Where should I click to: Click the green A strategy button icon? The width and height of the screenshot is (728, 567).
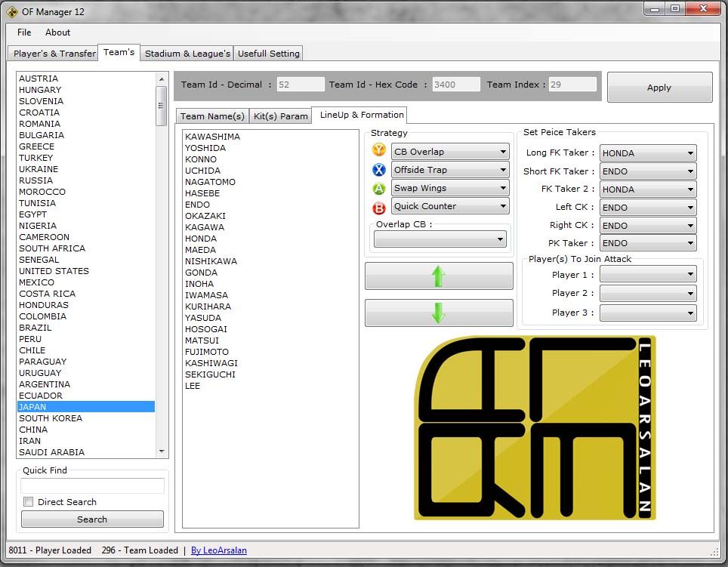point(379,189)
